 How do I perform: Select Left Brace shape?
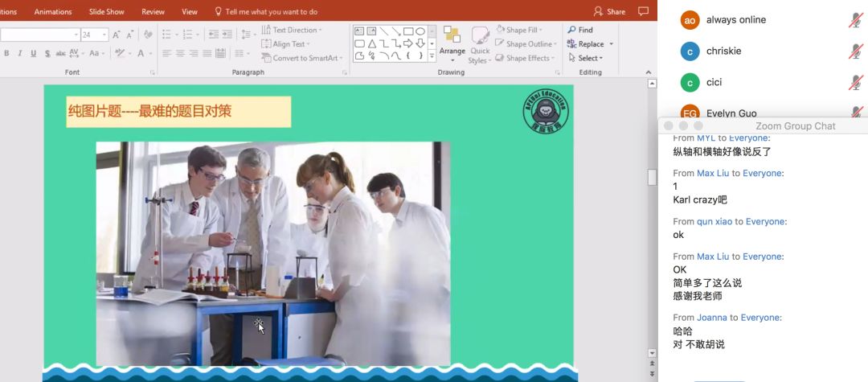point(408,55)
